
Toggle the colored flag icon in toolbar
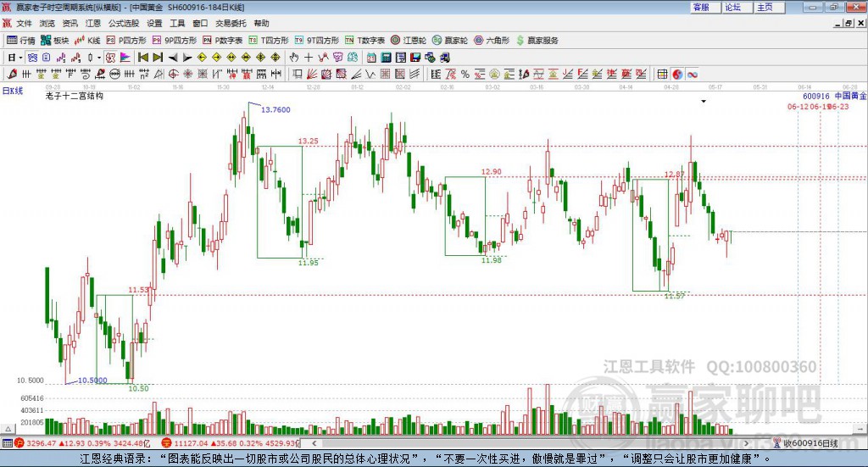pyautogui.click(x=125, y=58)
